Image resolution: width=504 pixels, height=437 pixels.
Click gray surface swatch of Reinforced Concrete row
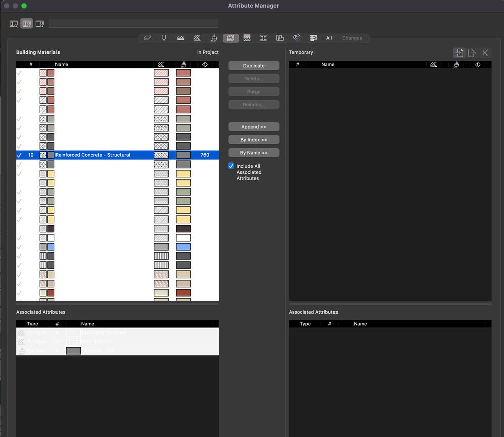(183, 155)
